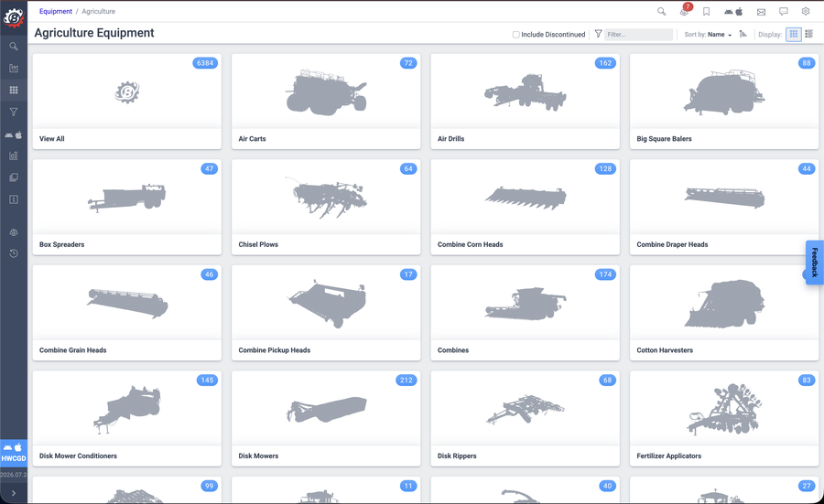Open the Combines category card
824x504 pixels.
(x=525, y=313)
